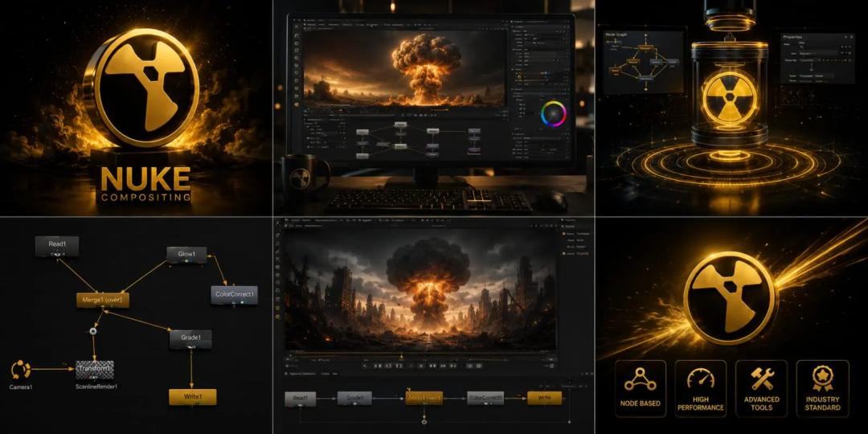Select the checkered Transform1 node
Image resolution: width=868 pixels, height=434 pixels.
(95, 369)
